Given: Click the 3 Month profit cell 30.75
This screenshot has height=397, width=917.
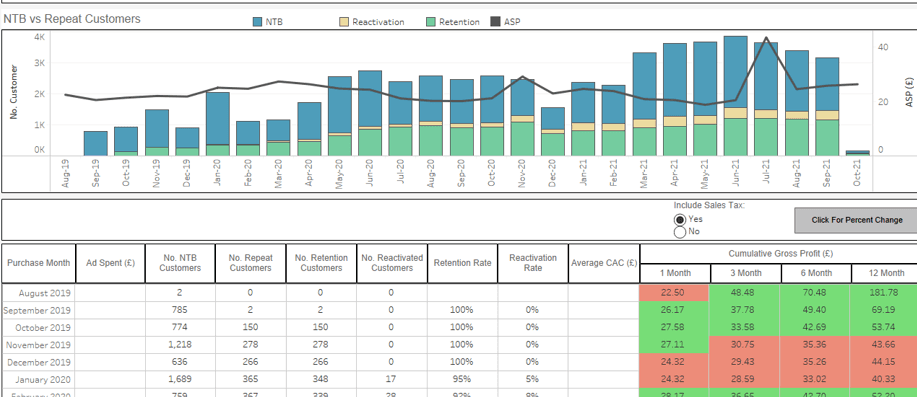Looking at the screenshot, I should tap(745, 344).
